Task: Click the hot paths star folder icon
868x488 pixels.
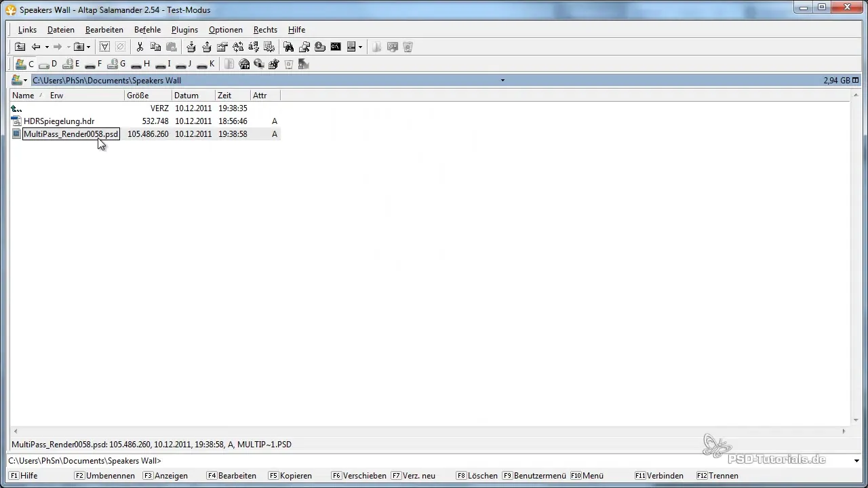Action: (79, 47)
